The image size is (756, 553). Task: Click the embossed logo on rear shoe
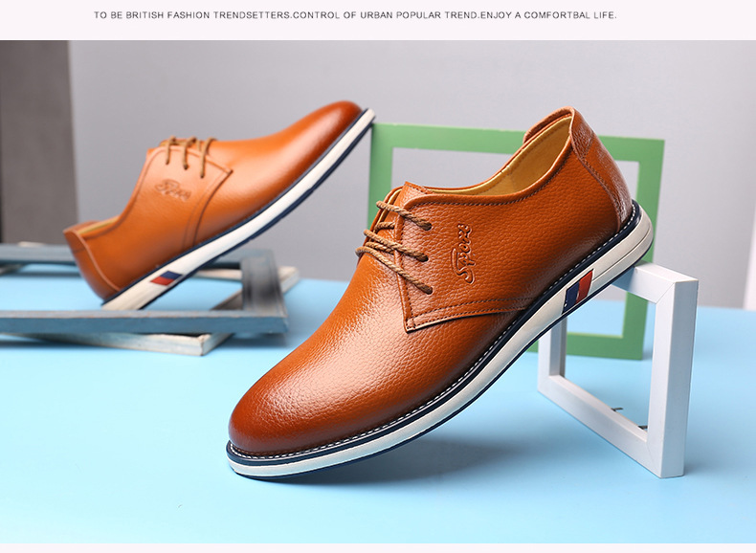(173, 189)
